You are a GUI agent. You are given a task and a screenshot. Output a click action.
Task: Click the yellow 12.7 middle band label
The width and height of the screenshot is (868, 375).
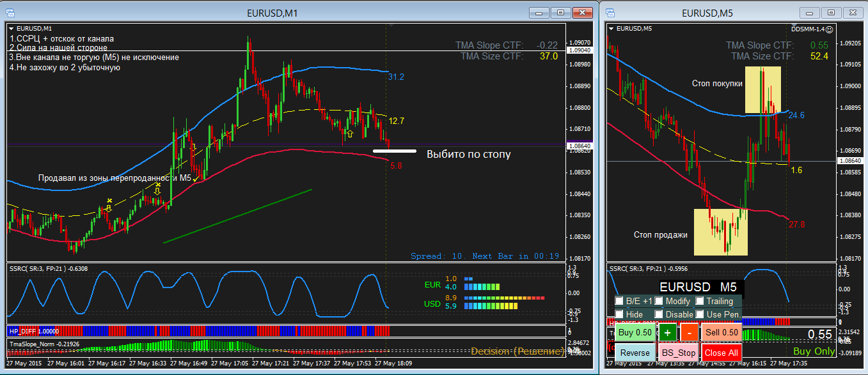click(x=396, y=120)
